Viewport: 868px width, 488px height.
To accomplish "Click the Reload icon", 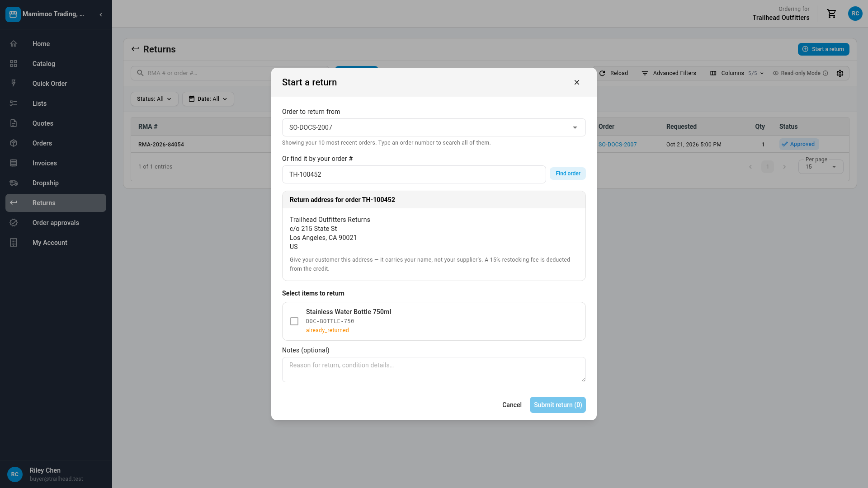I will point(602,73).
